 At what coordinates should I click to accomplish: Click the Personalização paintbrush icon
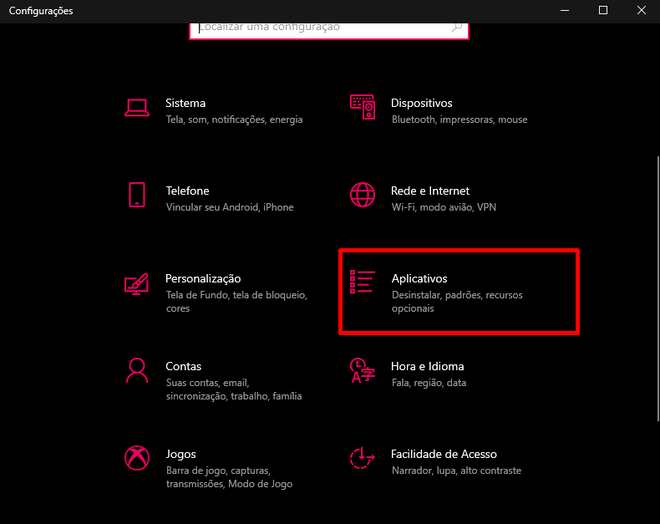tap(136, 284)
